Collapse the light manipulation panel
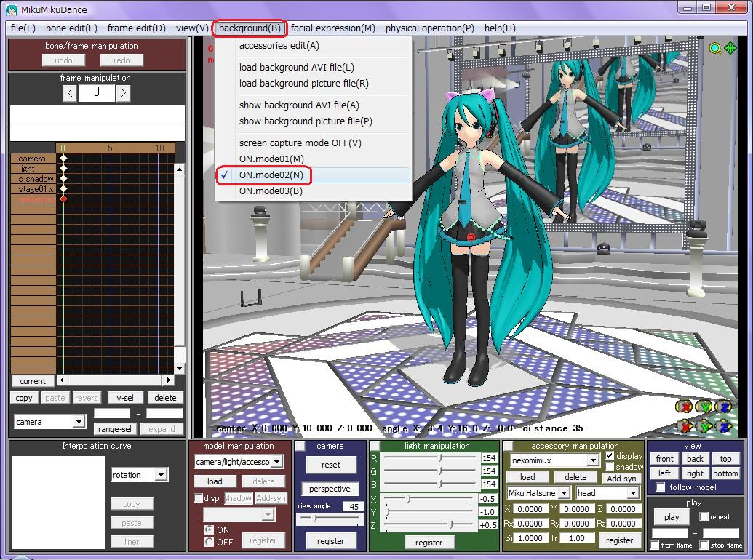753x560 pixels. [x=375, y=447]
